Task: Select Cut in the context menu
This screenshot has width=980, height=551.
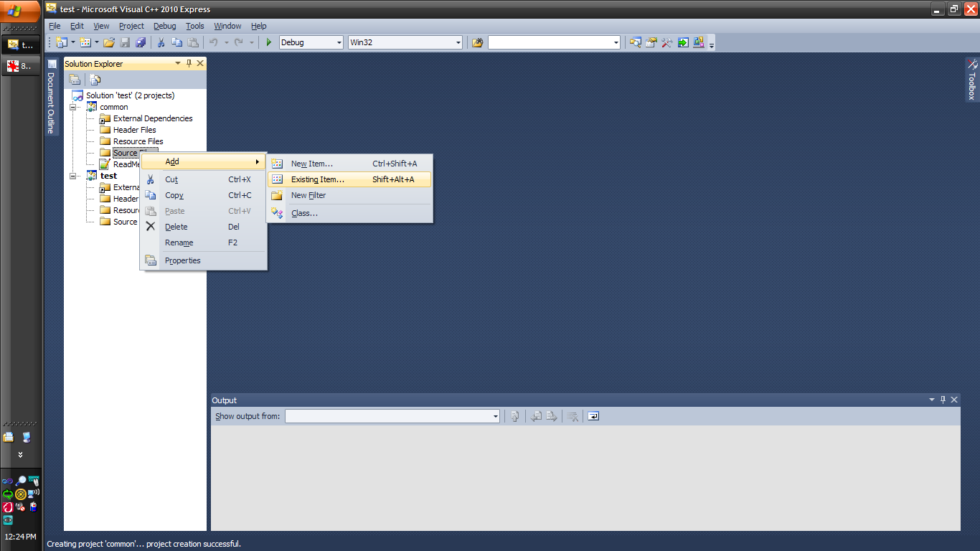Action: (203, 179)
